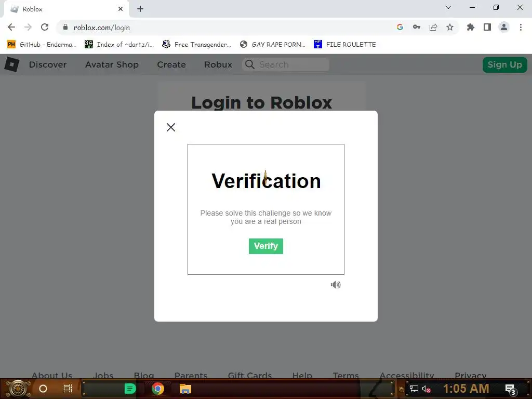Open the Robux menu item
The width and height of the screenshot is (532, 399).
218,64
